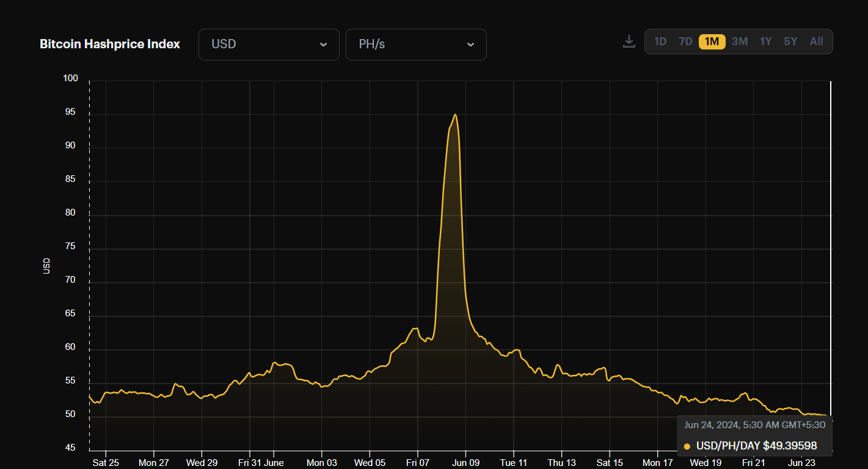Deselect the highlighted 1M filter
The width and height of the screenshot is (868, 469).
pos(712,41)
